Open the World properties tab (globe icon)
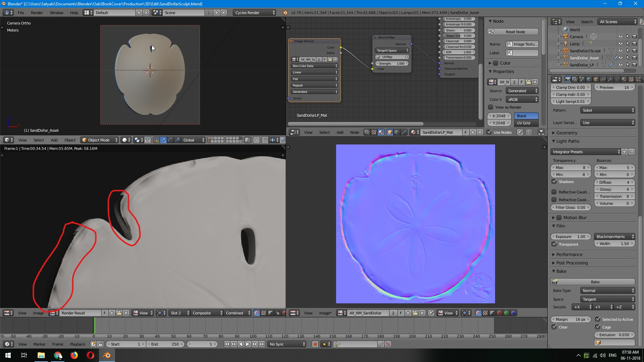 pyautogui.click(x=589, y=79)
